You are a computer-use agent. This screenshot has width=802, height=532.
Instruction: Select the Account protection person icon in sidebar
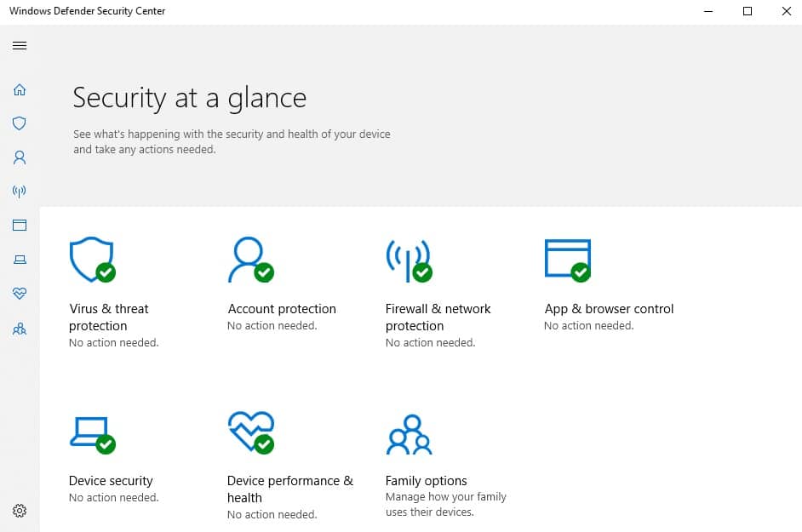coord(20,157)
